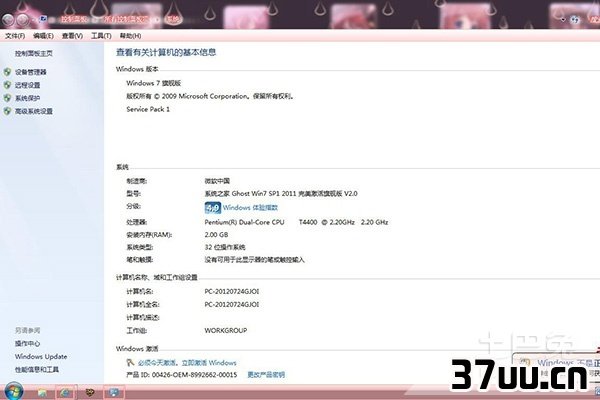Click the Windows 7 旗舰版 edition text
600x400 pixels.
[x=153, y=83]
